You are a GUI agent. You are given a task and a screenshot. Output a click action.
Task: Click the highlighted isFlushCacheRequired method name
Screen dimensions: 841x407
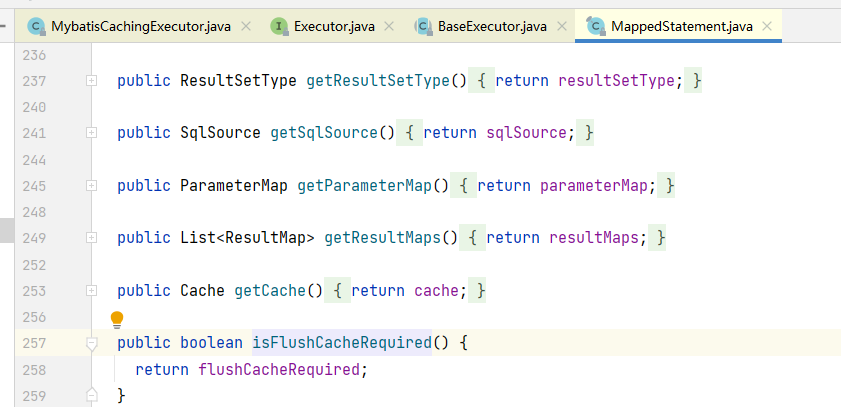point(341,343)
